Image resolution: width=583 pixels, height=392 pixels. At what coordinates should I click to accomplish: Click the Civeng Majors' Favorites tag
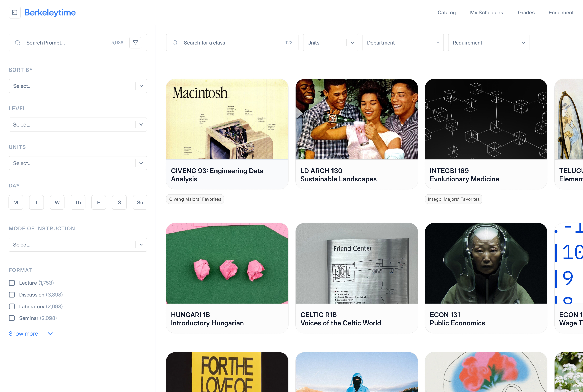[195, 199]
